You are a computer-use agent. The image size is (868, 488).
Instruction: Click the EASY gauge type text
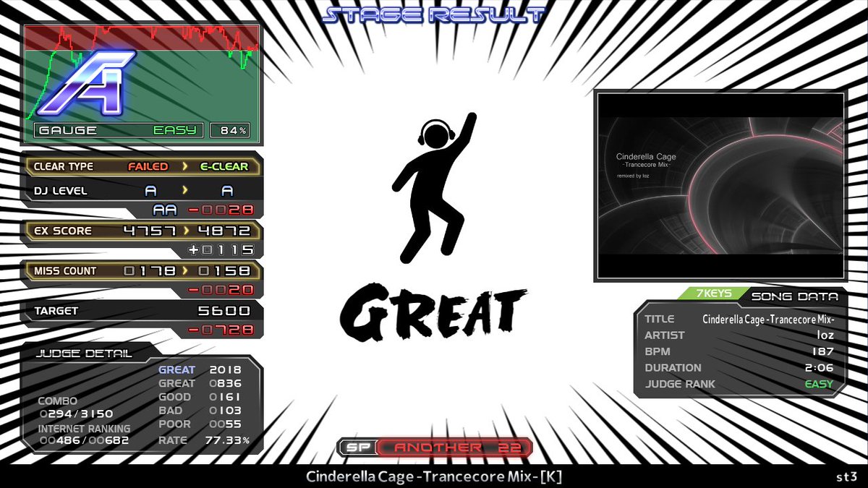coord(174,130)
